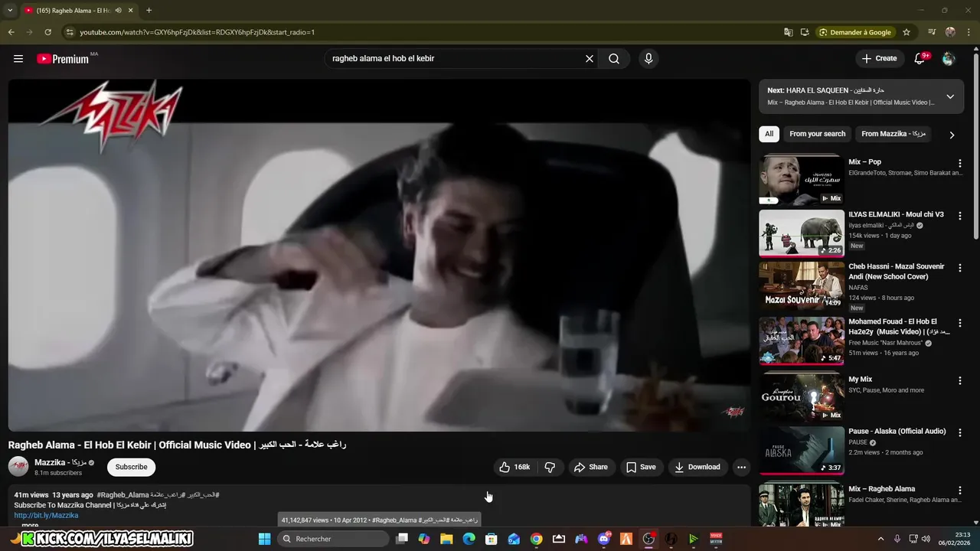
Task: Open options for Pause - Alaska video
Action: point(960,432)
